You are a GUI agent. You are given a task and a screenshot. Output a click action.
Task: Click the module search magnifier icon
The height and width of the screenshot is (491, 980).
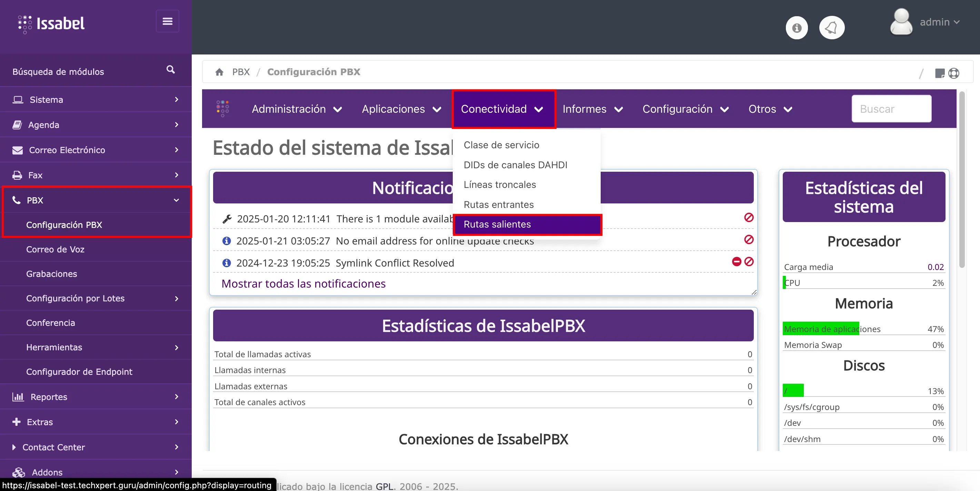(x=170, y=70)
